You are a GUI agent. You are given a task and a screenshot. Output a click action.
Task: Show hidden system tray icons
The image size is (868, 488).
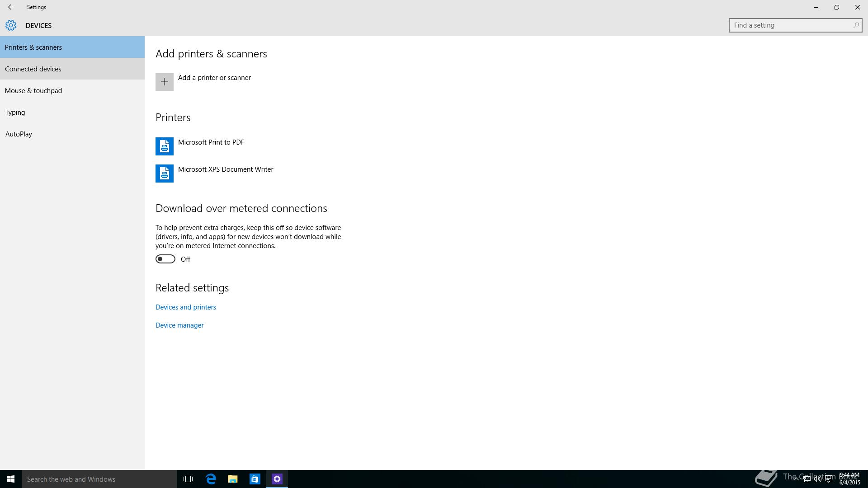click(796, 479)
